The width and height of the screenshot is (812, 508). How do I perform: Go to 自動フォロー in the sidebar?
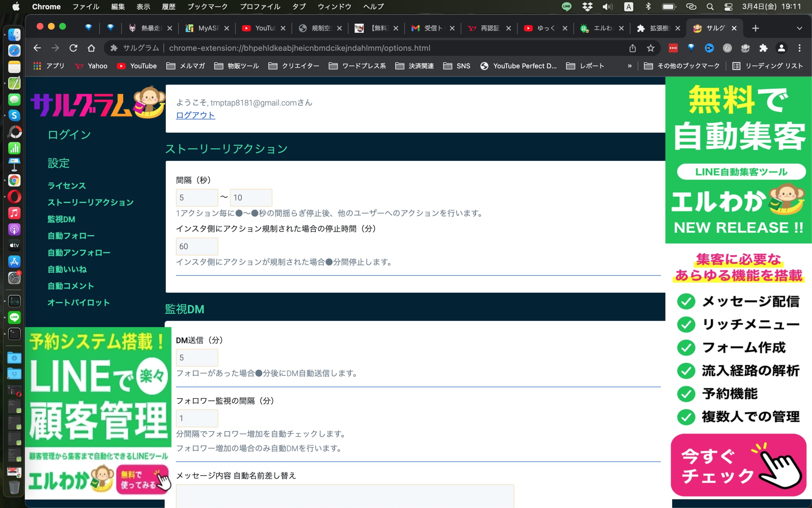71,236
